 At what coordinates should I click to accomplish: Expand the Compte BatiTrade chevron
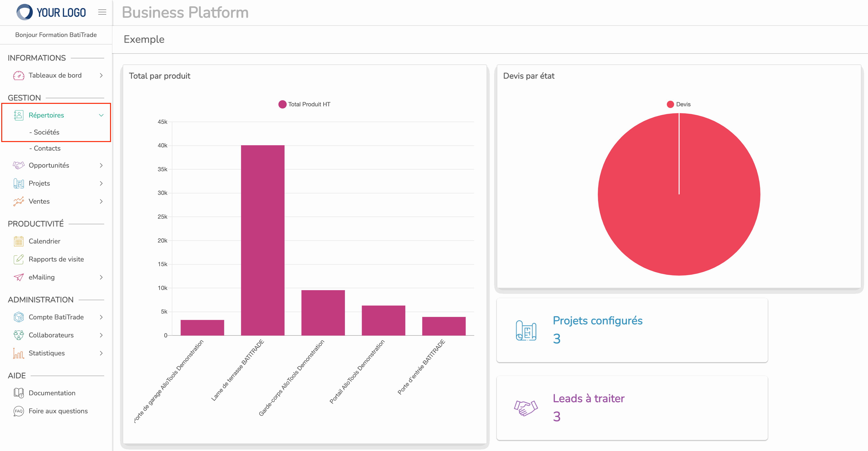click(101, 317)
